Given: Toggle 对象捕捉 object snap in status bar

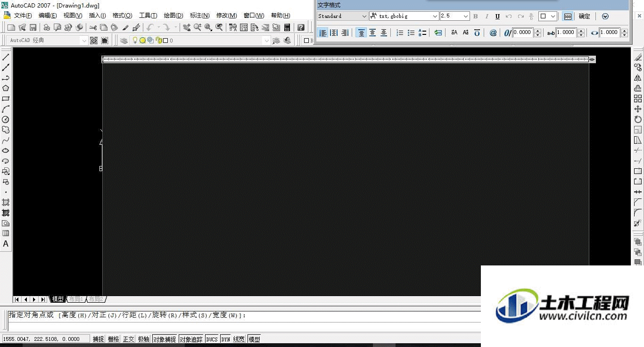Looking at the screenshot, I should coord(165,339).
